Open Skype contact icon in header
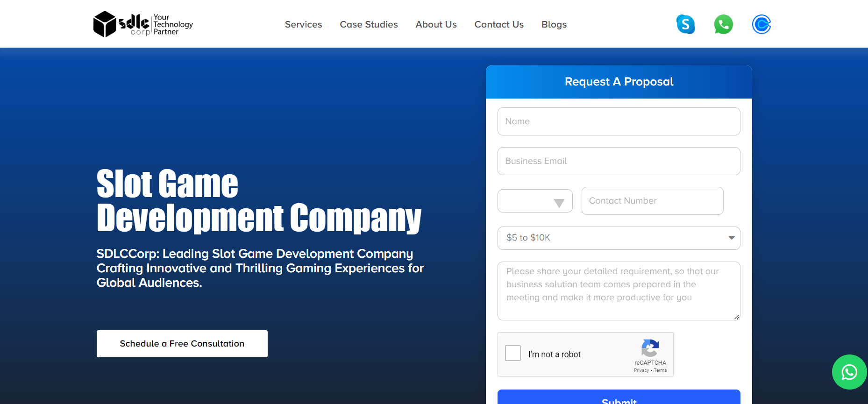Screen dimensions: 868x404 [685, 24]
